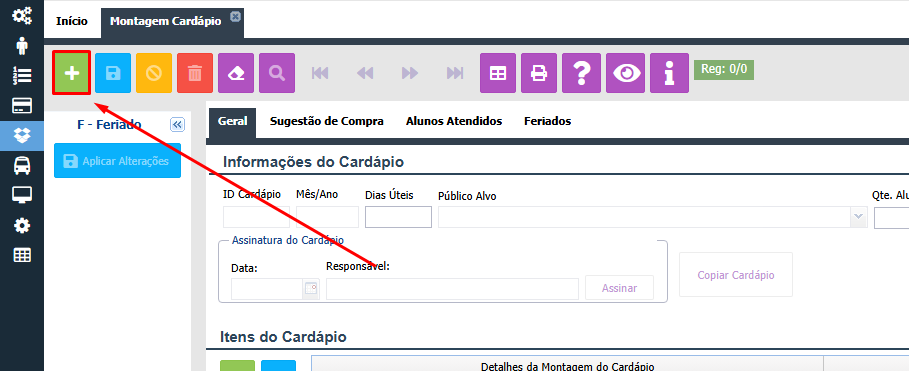Go to first record arrow
Viewport: 909px width, 371px height.
point(320,73)
